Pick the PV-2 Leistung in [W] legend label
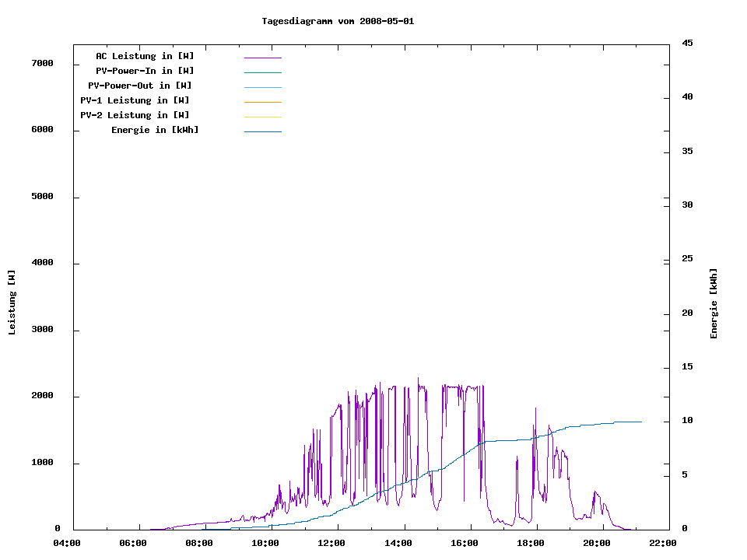Viewport: 747px width, 560px height. click(x=135, y=115)
